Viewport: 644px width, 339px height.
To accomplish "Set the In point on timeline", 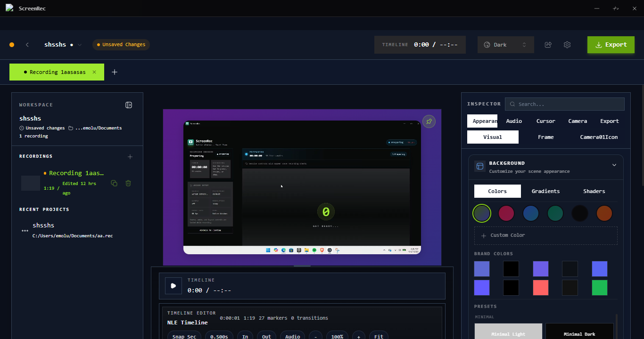I will click(x=245, y=336).
